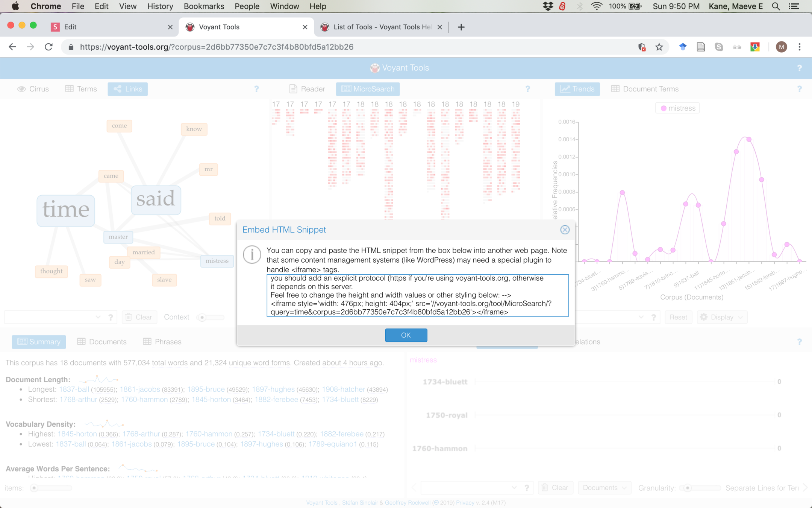Expand the Display dropdown in Trends panel
This screenshot has height=508, width=812.
[722, 317]
